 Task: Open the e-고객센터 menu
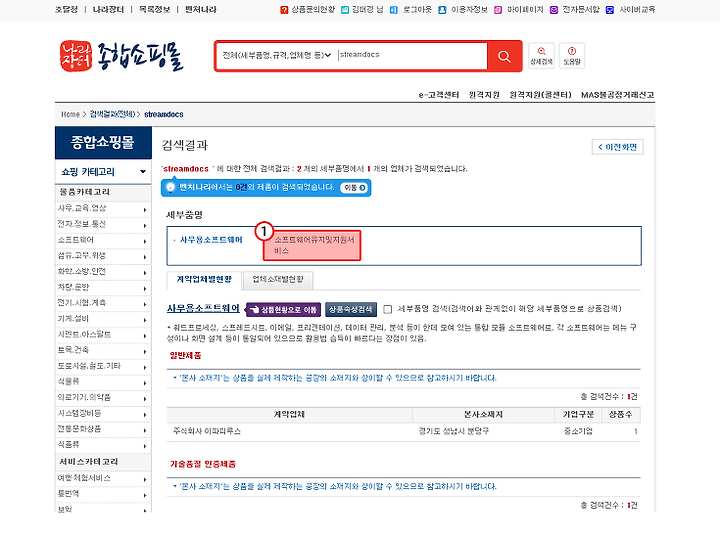(x=439, y=95)
